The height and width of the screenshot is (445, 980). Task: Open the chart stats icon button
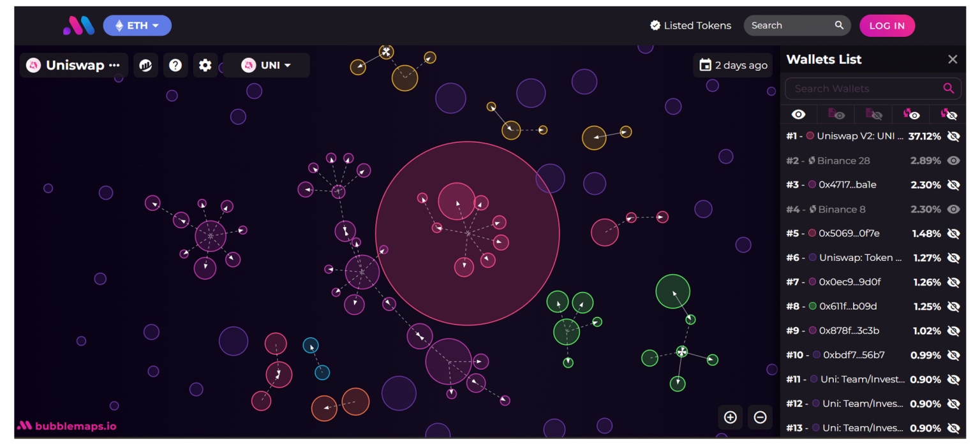tap(145, 65)
